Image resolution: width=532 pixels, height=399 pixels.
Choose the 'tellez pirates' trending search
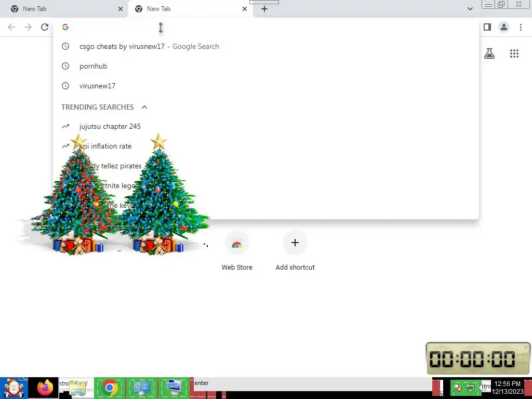266,166
